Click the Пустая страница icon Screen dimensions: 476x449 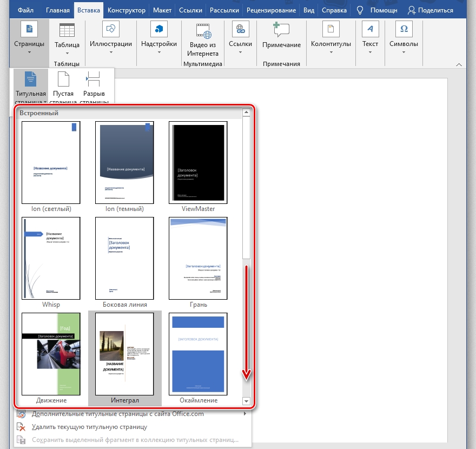pyautogui.click(x=63, y=80)
